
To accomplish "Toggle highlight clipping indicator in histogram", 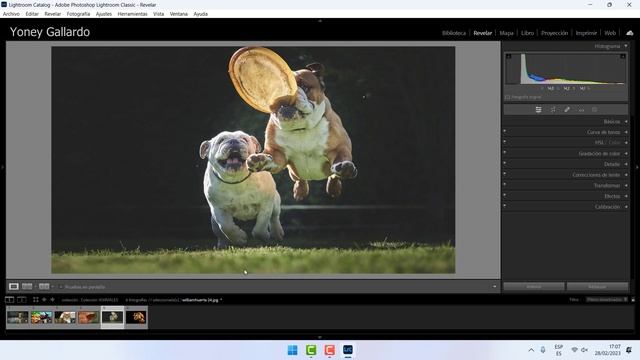I will (x=623, y=56).
